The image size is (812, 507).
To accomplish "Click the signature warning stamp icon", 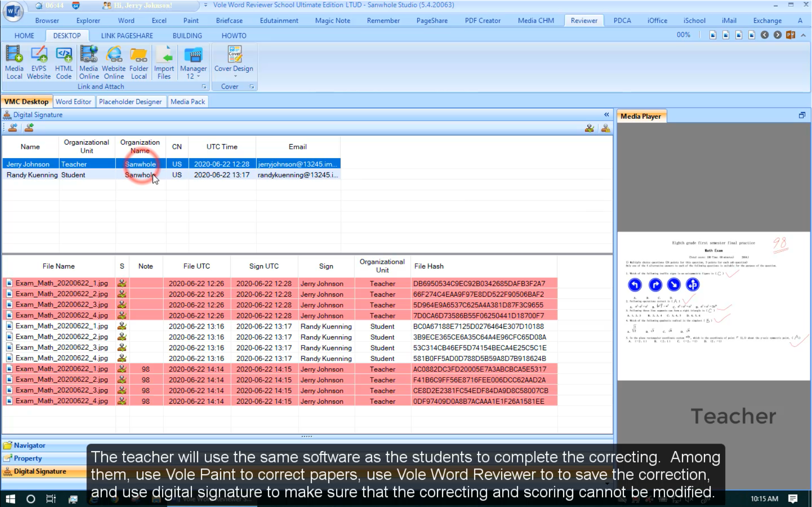I will [x=605, y=128].
